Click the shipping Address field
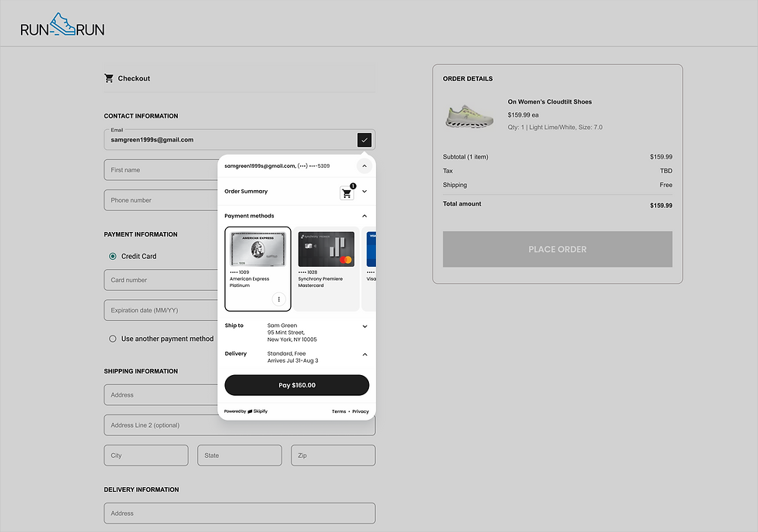This screenshot has width=758, height=532. (x=161, y=395)
